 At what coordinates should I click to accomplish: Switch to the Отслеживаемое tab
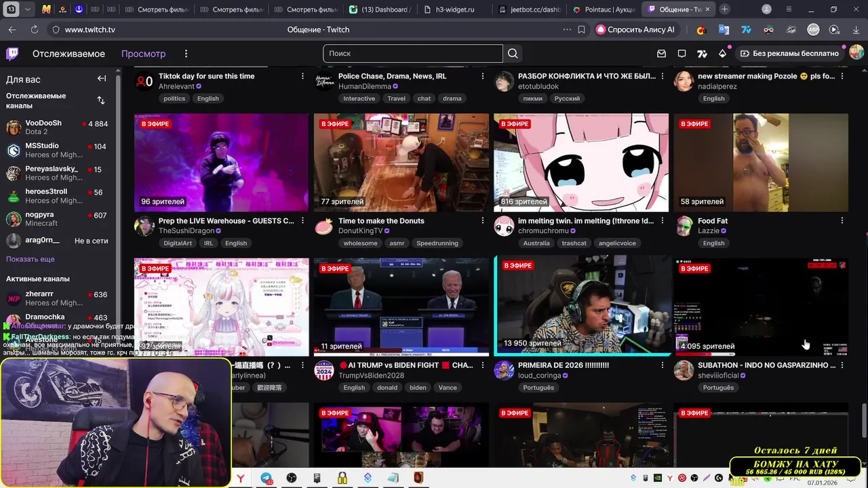tap(68, 54)
